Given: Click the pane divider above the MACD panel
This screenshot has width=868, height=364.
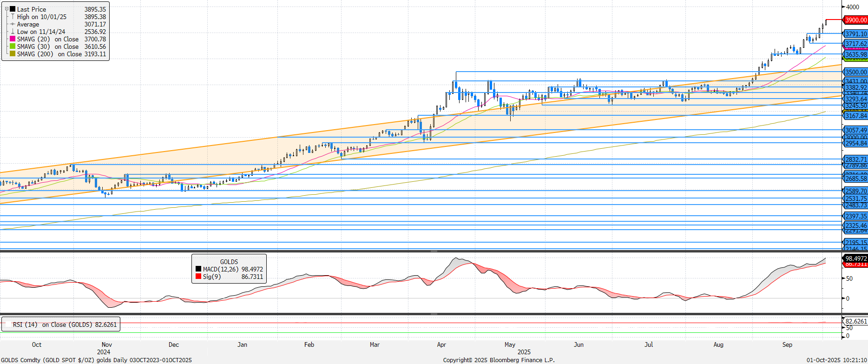Looking at the screenshot, I should coord(434,251).
